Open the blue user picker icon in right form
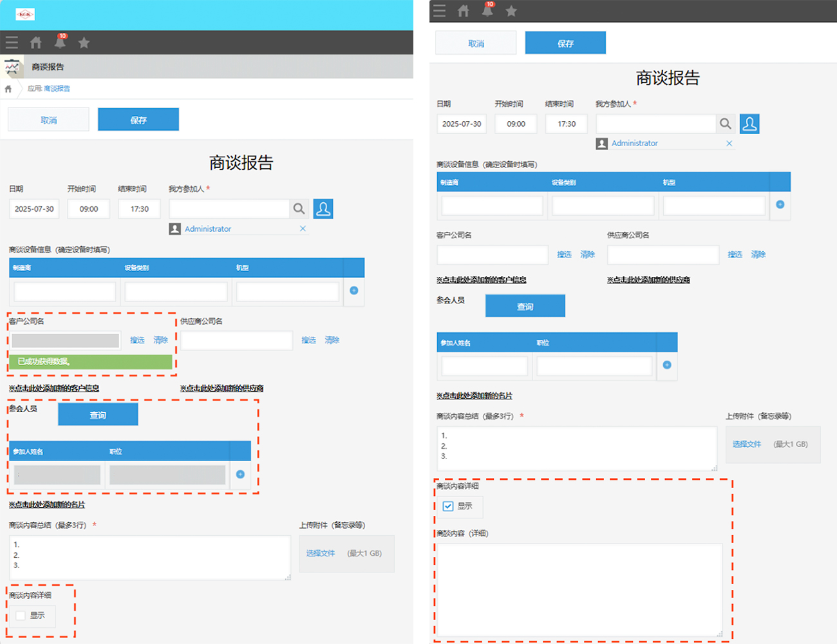 tap(749, 124)
